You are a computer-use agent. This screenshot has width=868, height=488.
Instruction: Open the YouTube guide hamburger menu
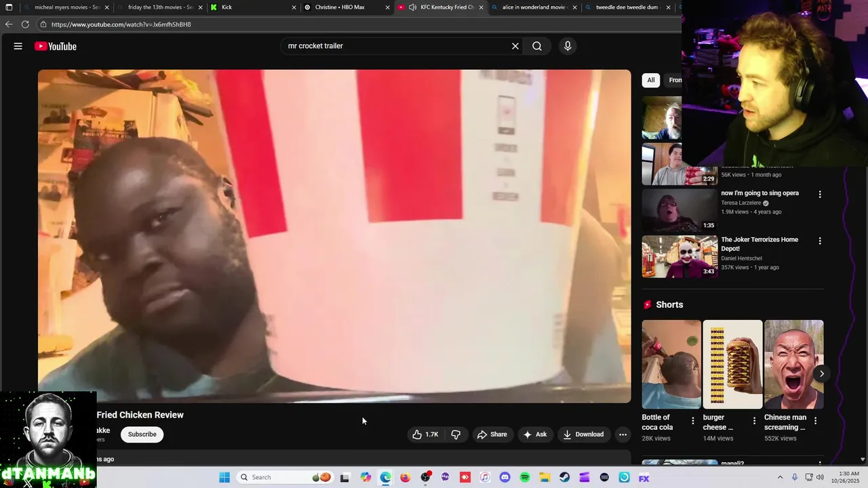click(18, 46)
